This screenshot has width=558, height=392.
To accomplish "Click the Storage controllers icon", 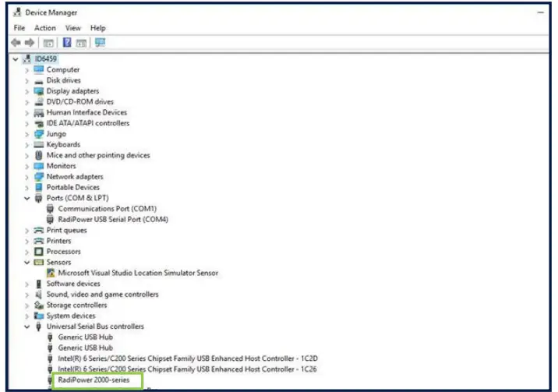I will 38,305.
